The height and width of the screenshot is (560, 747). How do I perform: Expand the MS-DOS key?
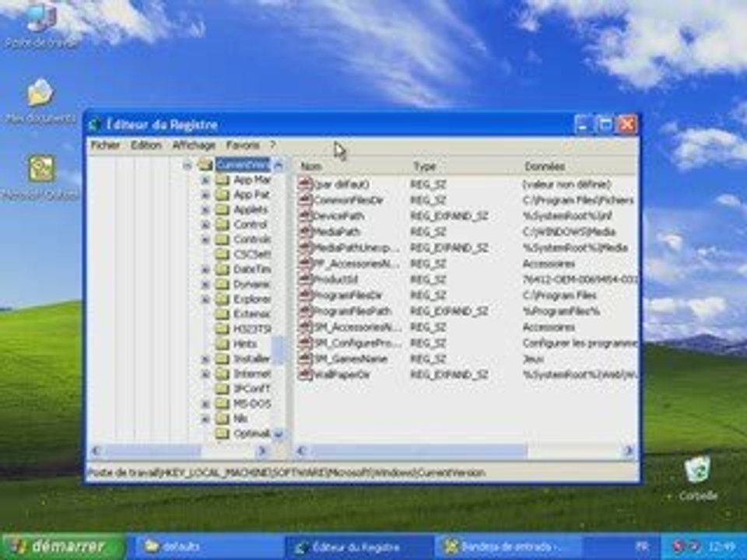[x=205, y=404]
